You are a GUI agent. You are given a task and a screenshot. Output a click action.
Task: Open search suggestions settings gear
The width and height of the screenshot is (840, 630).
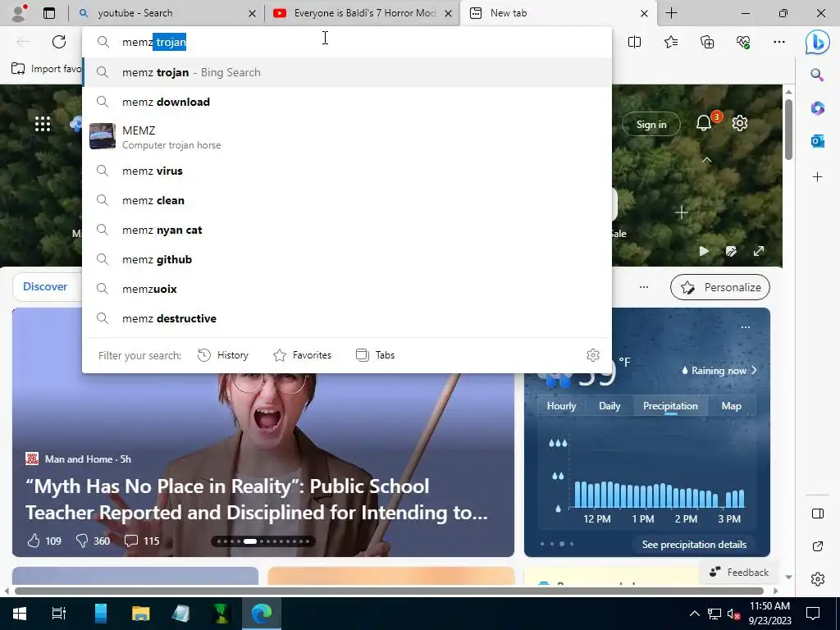(x=593, y=355)
